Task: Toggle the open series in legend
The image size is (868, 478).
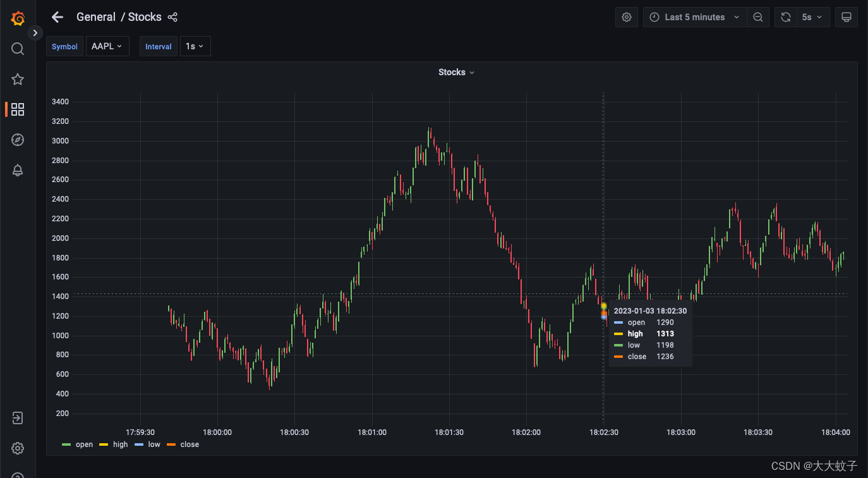Action: [84, 444]
